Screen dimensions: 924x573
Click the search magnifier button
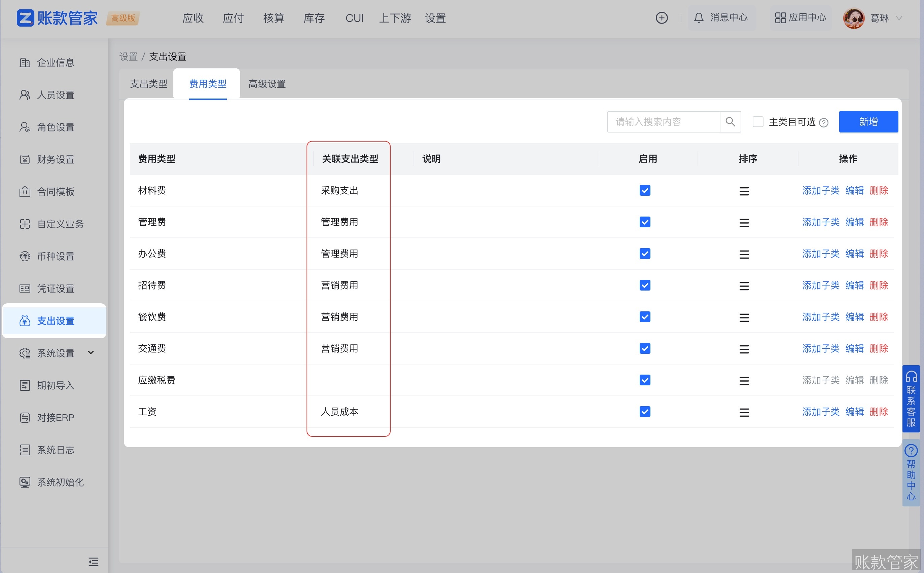click(730, 122)
